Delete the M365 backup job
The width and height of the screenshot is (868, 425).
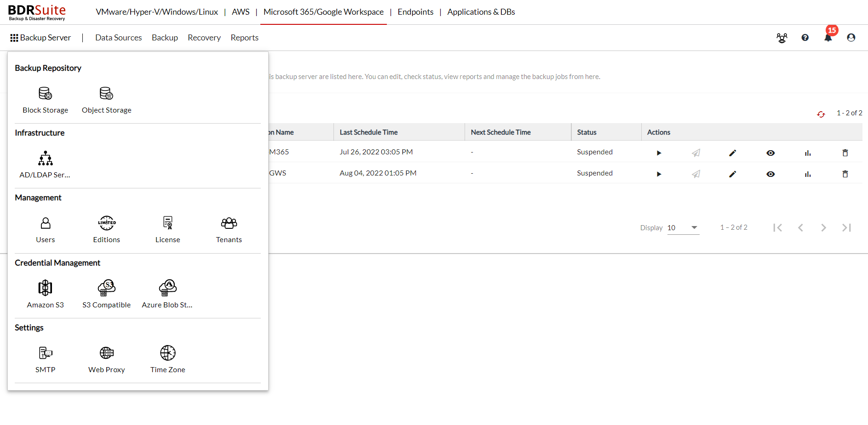click(x=845, y=153)
